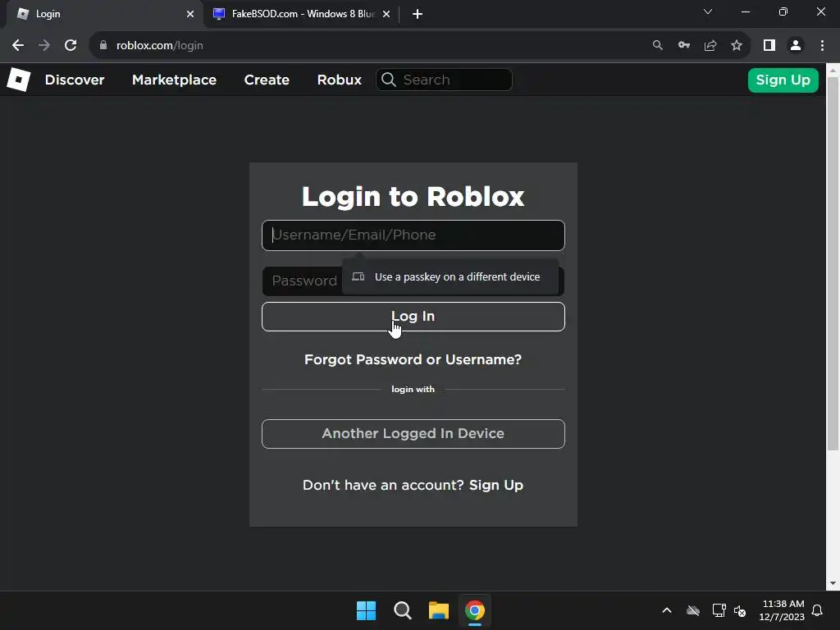
Task: Click Forgot Password or Username link
Action: point(413,359)
